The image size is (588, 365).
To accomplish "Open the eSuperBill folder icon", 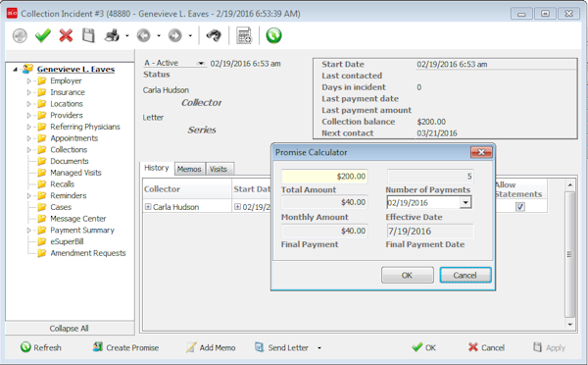I will [x=42, y=241].
